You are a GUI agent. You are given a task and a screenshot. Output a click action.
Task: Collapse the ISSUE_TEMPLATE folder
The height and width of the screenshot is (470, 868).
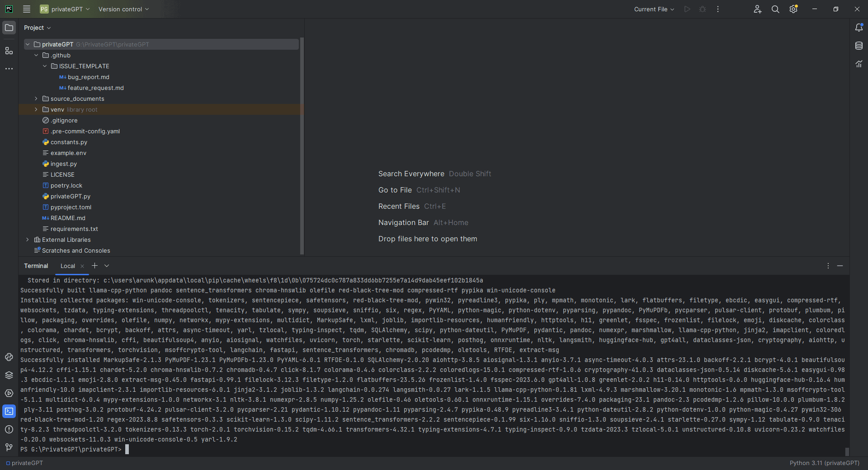tap(45, 66)
